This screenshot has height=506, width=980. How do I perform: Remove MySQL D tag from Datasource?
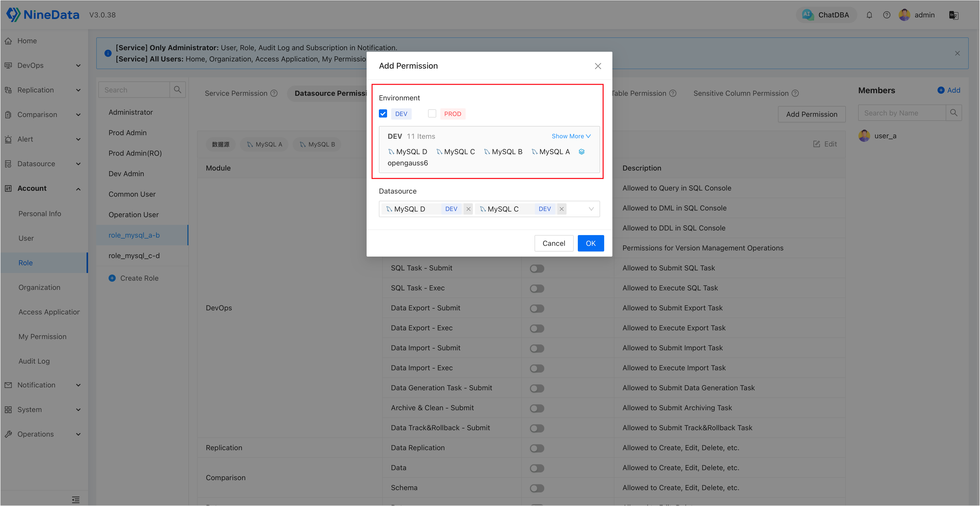click(468, 209)
